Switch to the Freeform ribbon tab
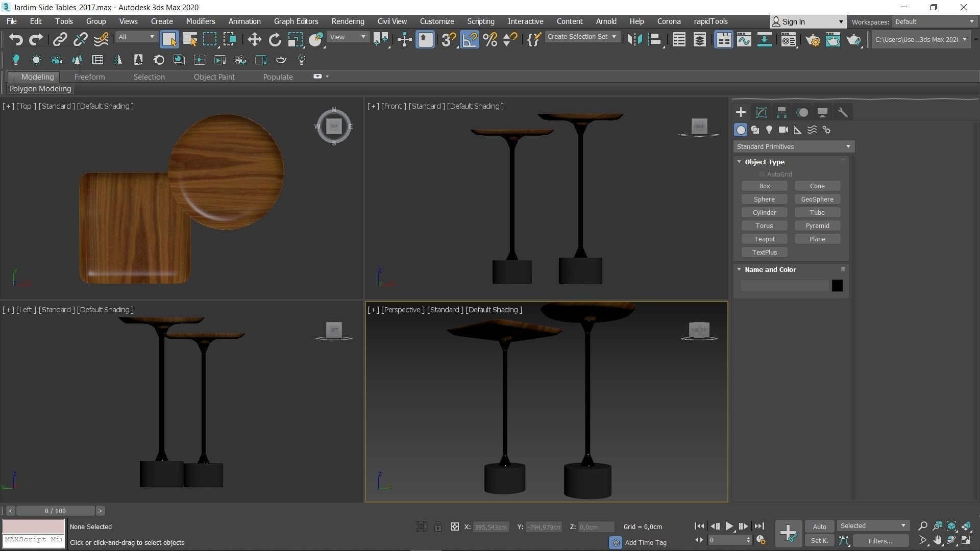Viewport: 980px width, 551px height. click(89, 77)
